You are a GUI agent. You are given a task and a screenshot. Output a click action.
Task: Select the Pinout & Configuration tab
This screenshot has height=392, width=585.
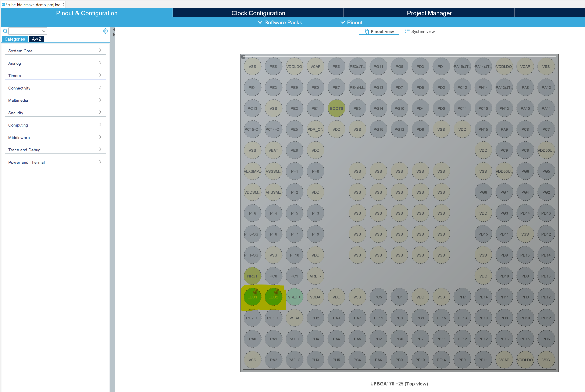pyautogui.click(x=86, y=13)
